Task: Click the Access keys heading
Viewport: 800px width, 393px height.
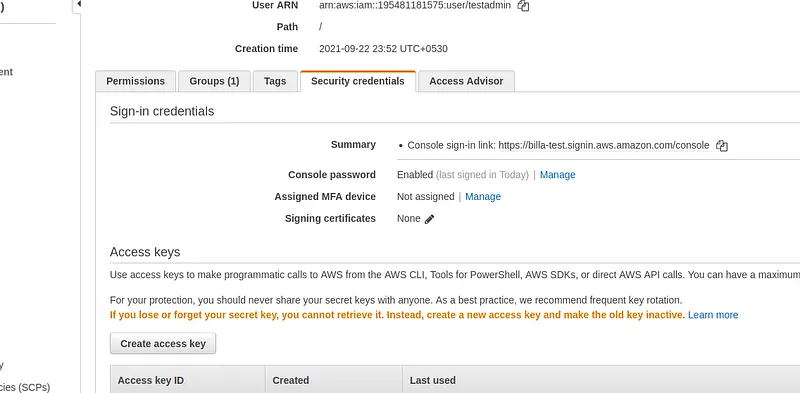Action: point(145,252)
